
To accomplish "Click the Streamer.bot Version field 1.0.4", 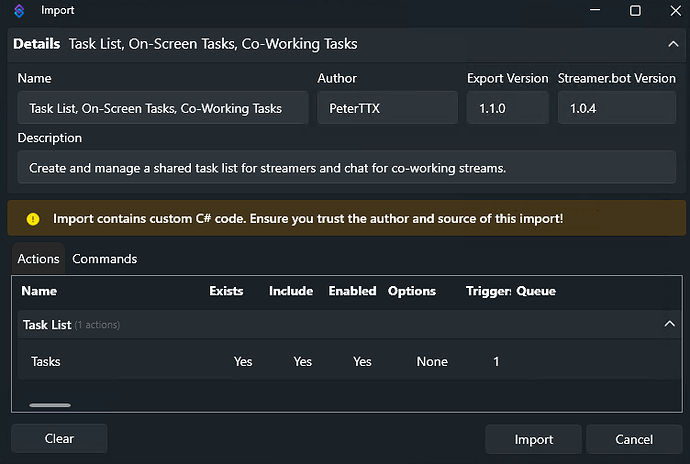I will tap(617, 108).
